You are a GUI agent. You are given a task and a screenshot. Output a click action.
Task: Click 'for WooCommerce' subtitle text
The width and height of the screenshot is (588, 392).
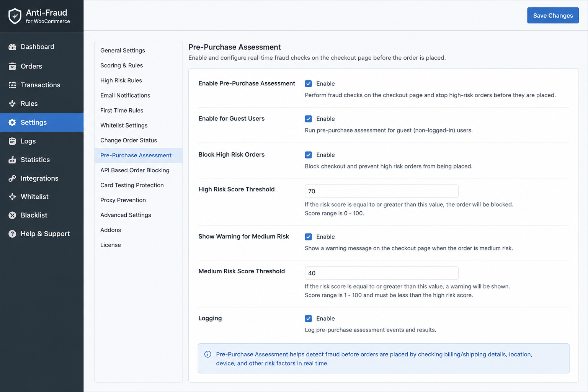48,21
